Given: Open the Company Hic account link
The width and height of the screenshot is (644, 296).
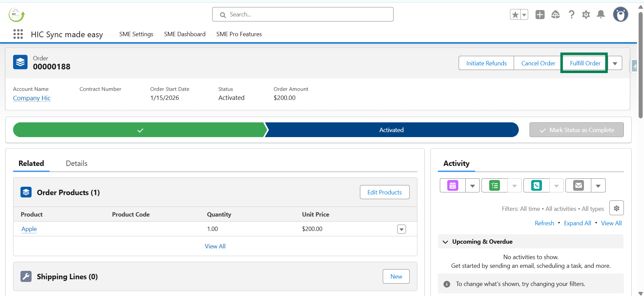Looking at the screenshot, I should coord(32,98).
